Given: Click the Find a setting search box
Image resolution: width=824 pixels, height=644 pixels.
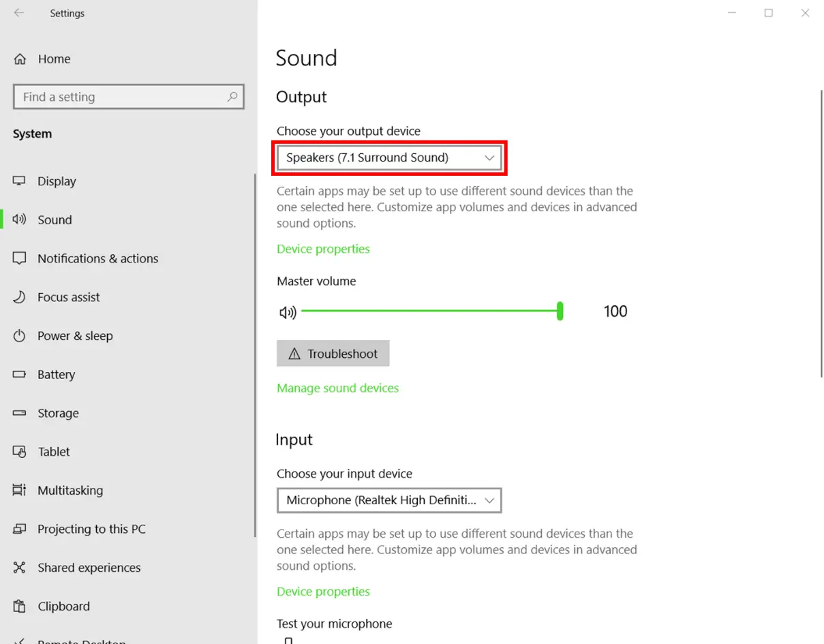Looking at the screenshot, I should tap(128, 96).
